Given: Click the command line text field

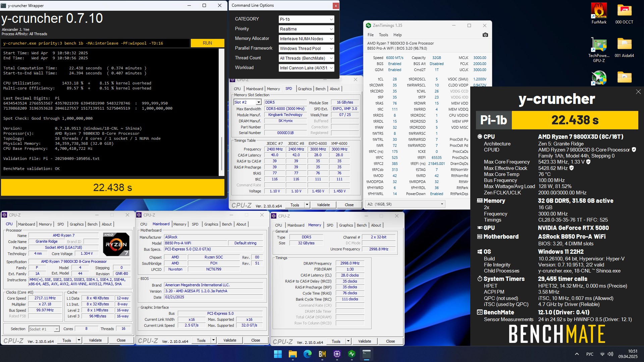Looking at the screenshot, I should point(95,43).
